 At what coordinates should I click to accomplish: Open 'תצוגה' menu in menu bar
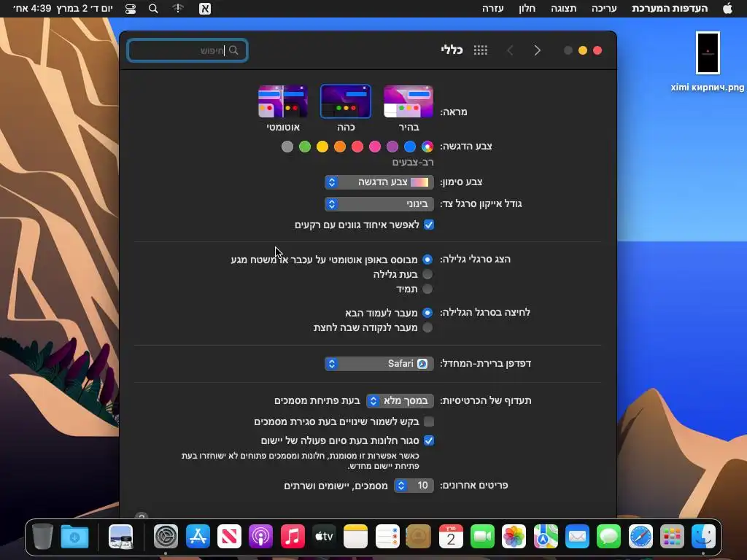(564, 9)
